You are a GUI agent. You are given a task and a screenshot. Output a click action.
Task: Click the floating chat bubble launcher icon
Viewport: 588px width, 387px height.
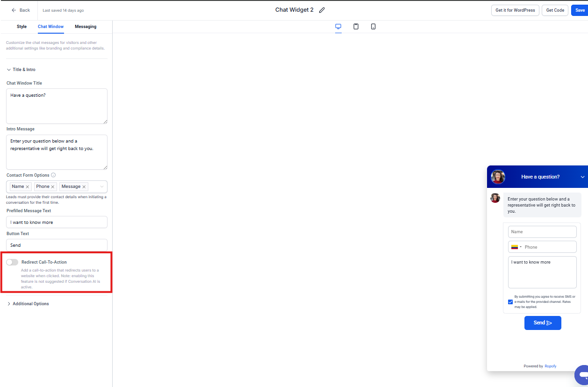582,374
